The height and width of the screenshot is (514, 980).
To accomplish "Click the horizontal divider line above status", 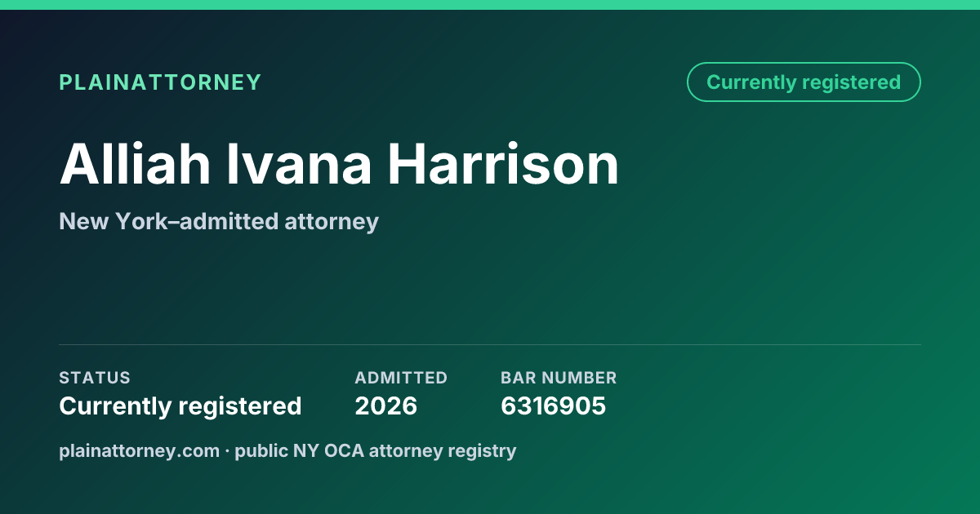I will click(490, 344).
